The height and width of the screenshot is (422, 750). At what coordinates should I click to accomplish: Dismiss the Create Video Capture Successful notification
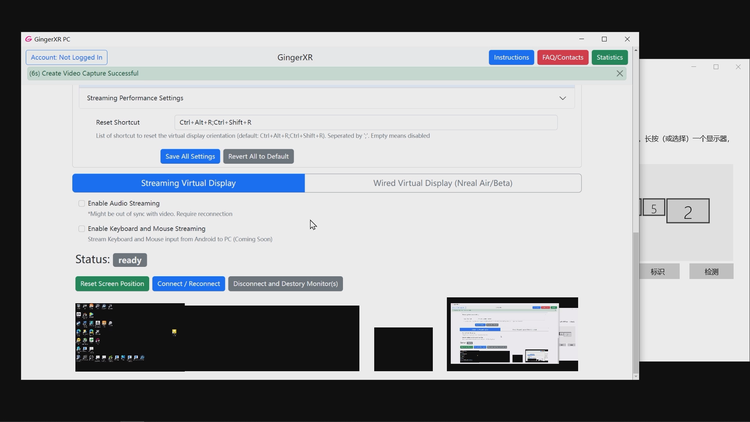click(x=619, y=74)
